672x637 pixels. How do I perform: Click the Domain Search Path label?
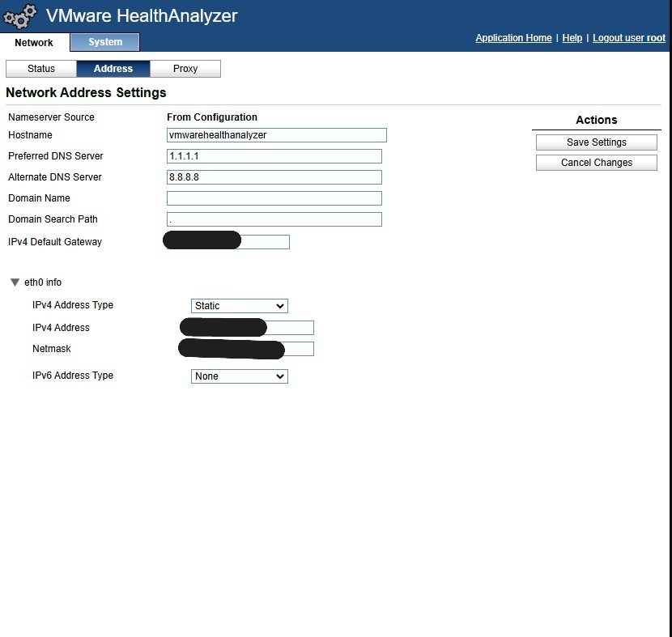pos(53,219)
